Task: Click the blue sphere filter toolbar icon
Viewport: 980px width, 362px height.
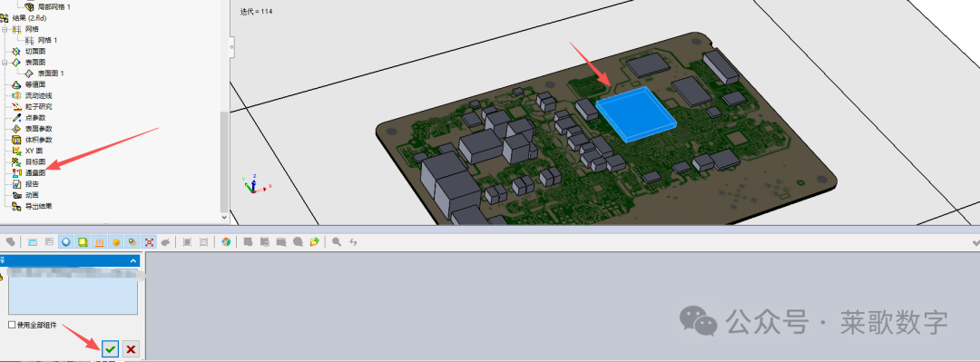Action: [65, 241]
